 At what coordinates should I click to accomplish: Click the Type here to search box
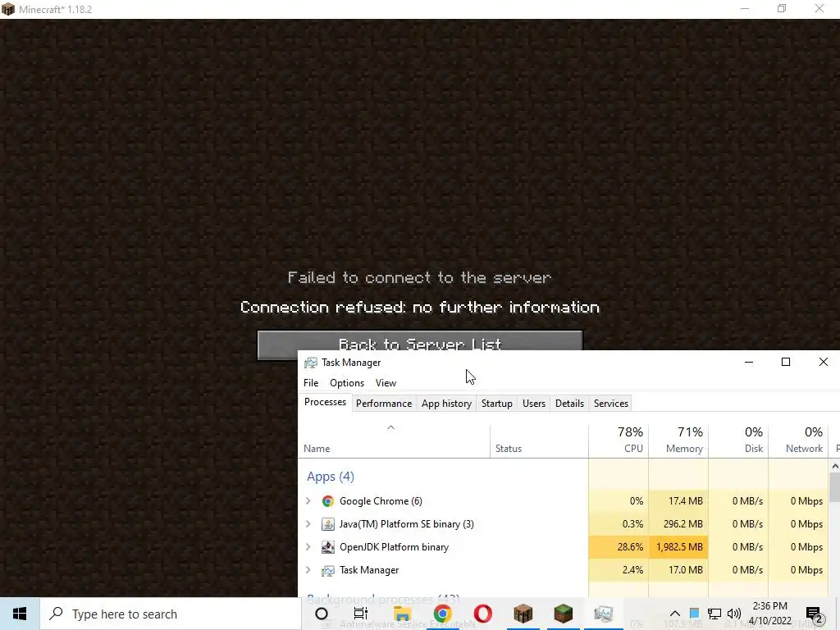tap(171, 614)
